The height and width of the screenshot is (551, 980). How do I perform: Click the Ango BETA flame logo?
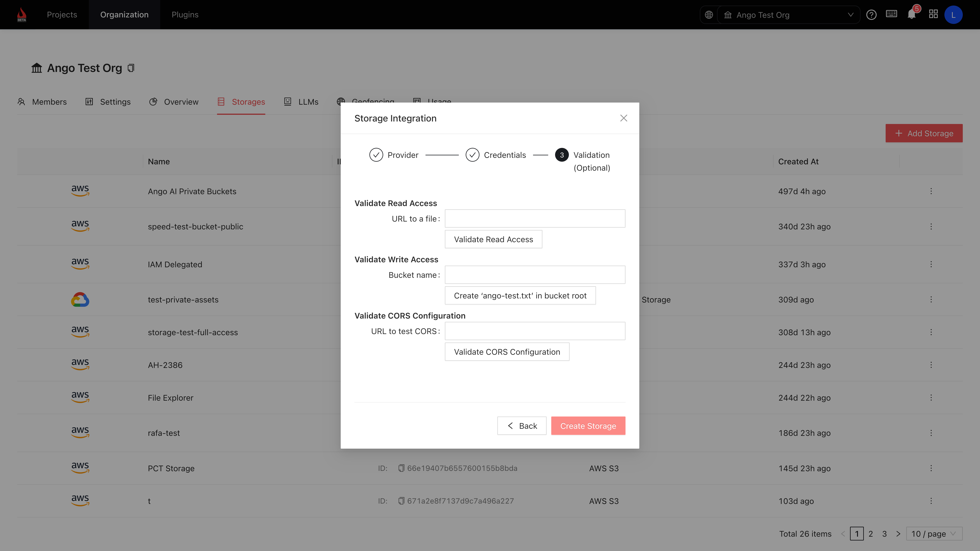coord(22,15)
